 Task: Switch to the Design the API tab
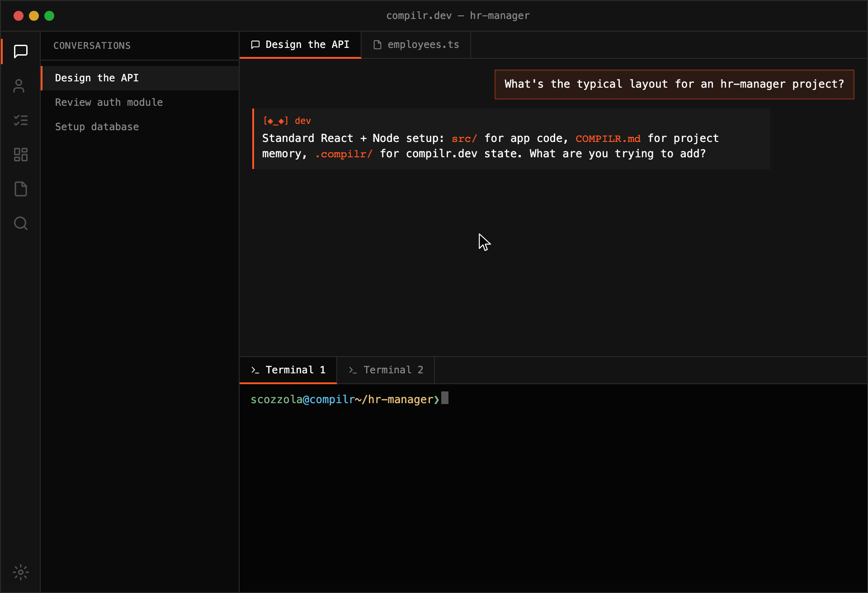tap(300, 45)
